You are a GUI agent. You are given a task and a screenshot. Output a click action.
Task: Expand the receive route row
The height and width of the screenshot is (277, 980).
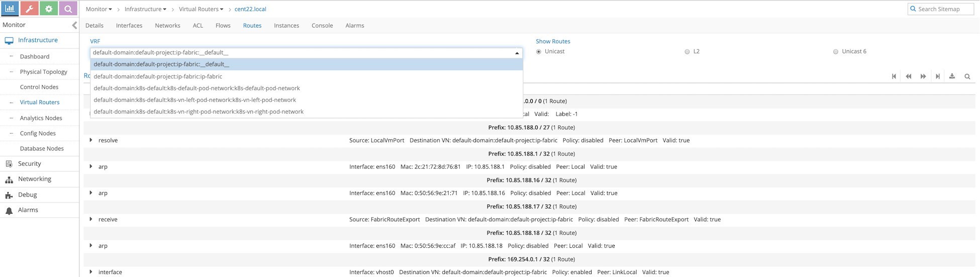(x=91, y=219)
